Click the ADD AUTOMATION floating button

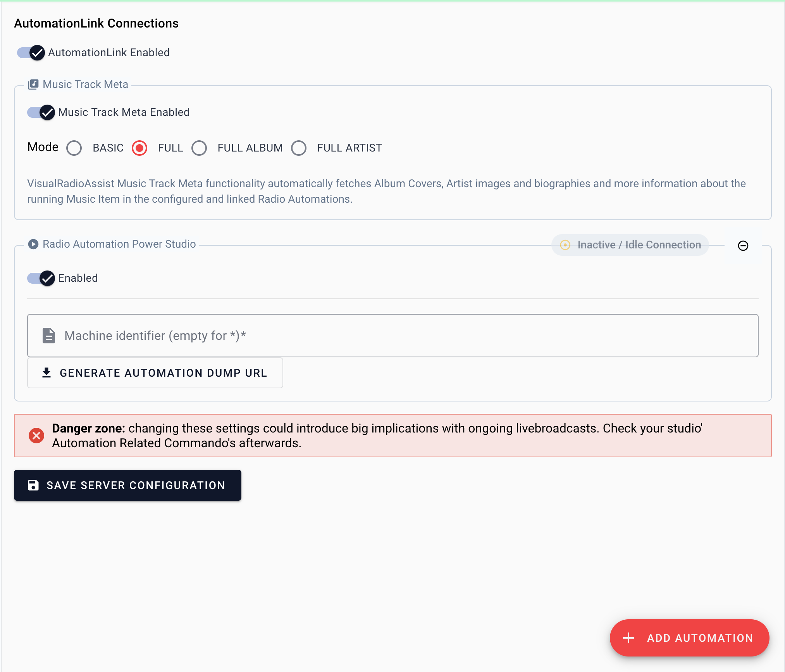[x=690, y=638]
